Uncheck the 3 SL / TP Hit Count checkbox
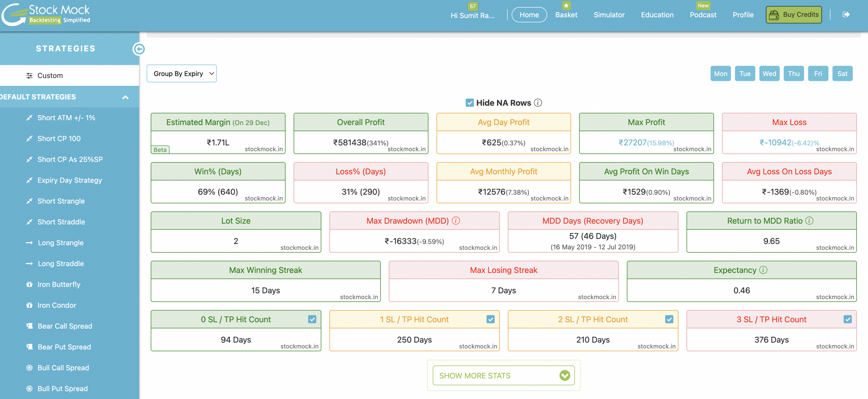 coord(848,319)
